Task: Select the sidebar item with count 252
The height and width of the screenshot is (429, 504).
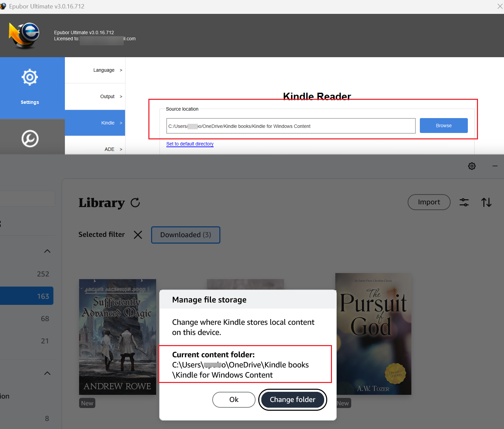Action: (x=27, y=274)
